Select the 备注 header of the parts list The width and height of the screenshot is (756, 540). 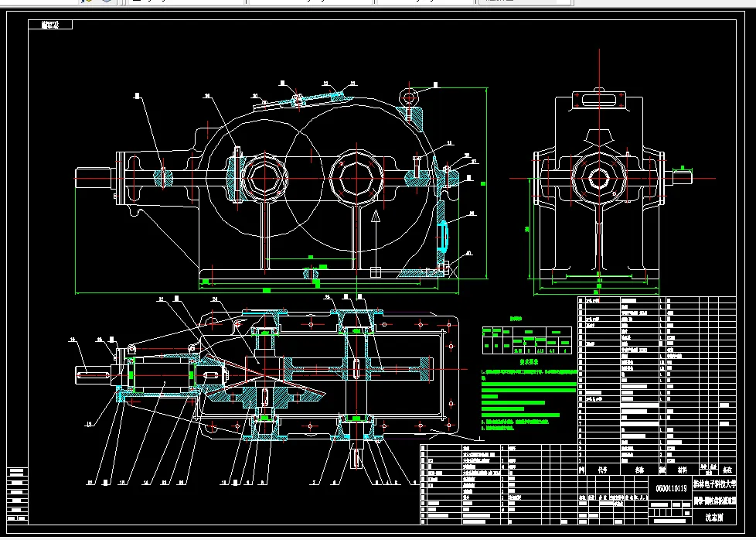[727, 470]
